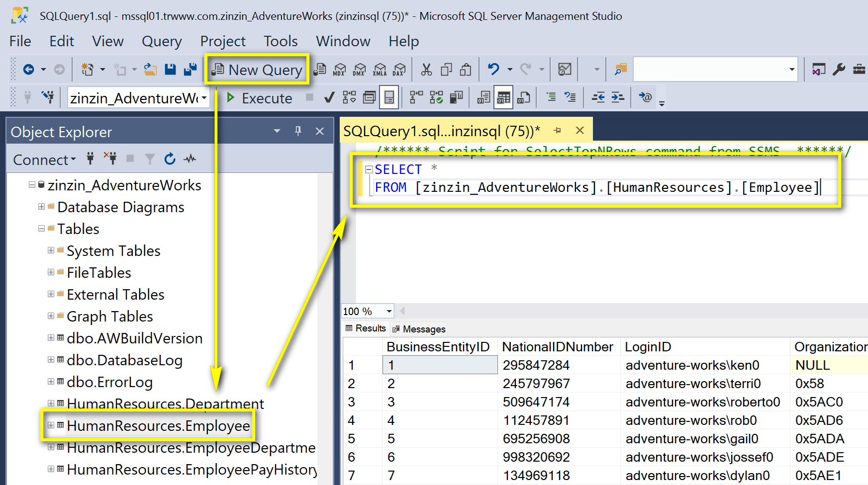The image size is (868, 485).
Task: Click the New Query button
Action: point(257,70)
